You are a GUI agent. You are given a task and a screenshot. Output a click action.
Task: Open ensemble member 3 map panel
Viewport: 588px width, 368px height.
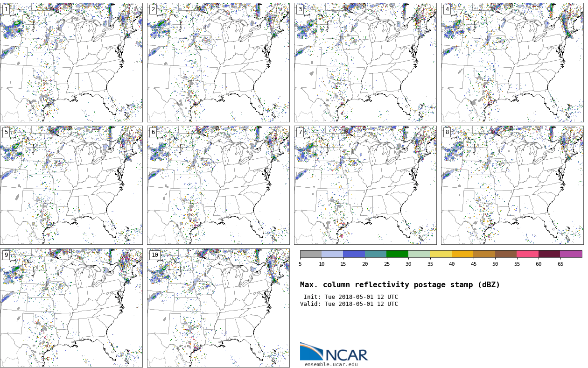click(x=365, y=63)
